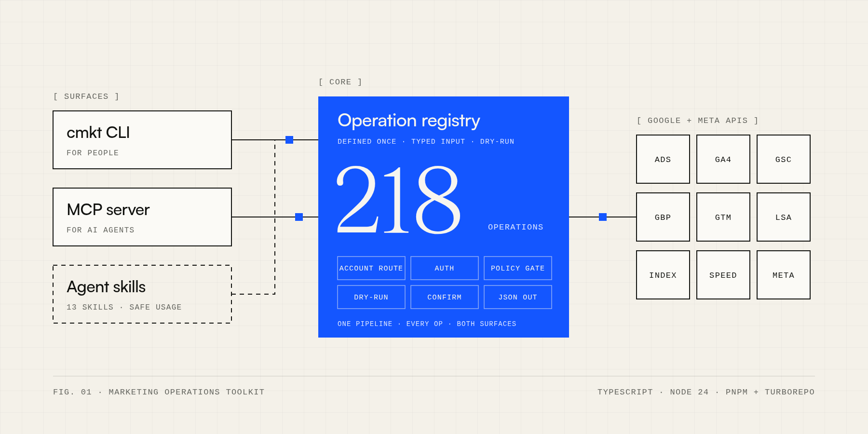The image size is (868, 434).
Task: Select the MCP server box
Action: point(142,217)
